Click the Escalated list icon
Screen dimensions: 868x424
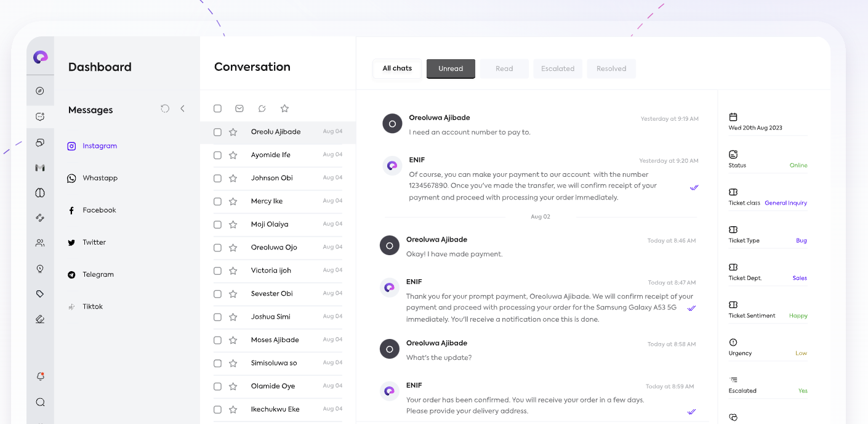pyautogui.click(x=733, y=380)
